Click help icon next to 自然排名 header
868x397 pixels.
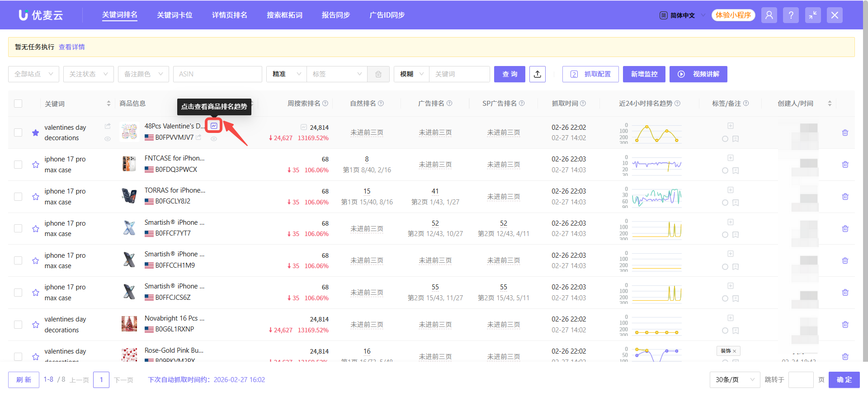point(381,104)
